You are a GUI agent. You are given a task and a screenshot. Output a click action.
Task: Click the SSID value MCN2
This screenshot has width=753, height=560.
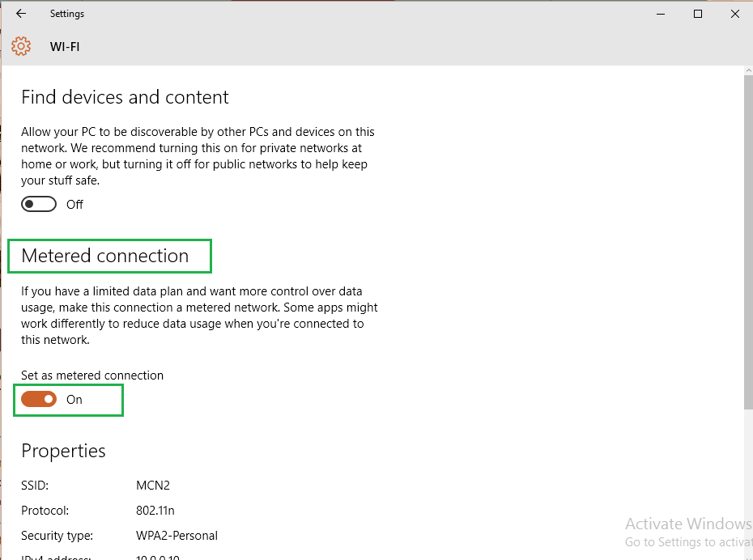(x=153, y=486)
